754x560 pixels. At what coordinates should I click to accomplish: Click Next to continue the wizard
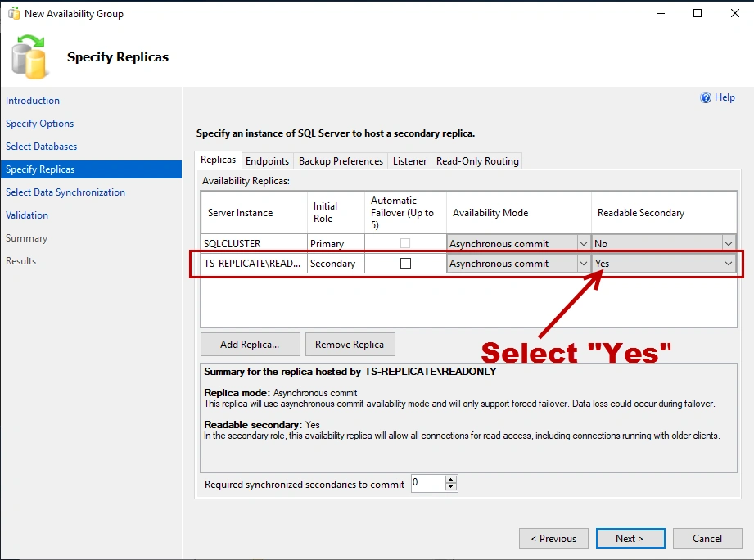[630, 539]
